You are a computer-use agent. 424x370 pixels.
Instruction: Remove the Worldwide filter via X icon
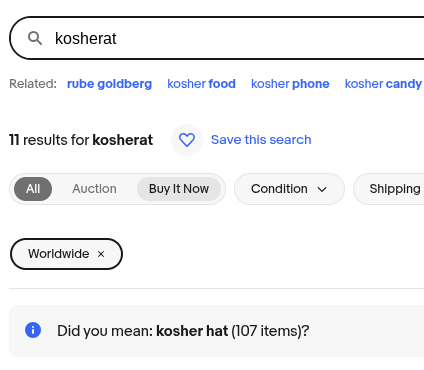click(x=101, y=254)
